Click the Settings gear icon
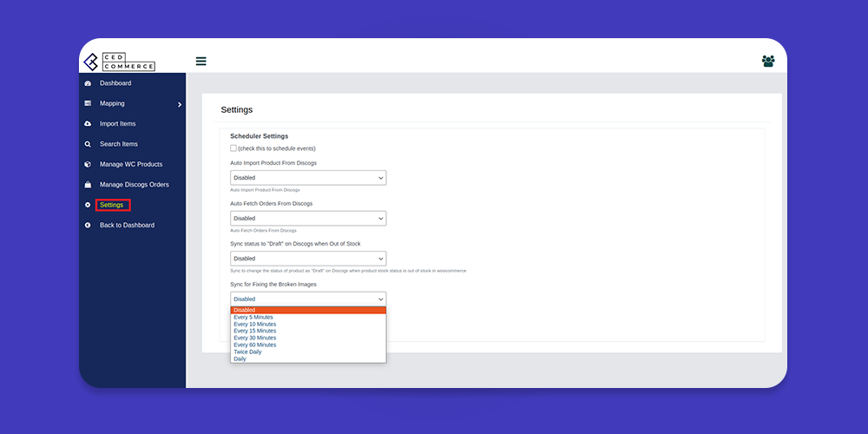 [x=88, y=205]
